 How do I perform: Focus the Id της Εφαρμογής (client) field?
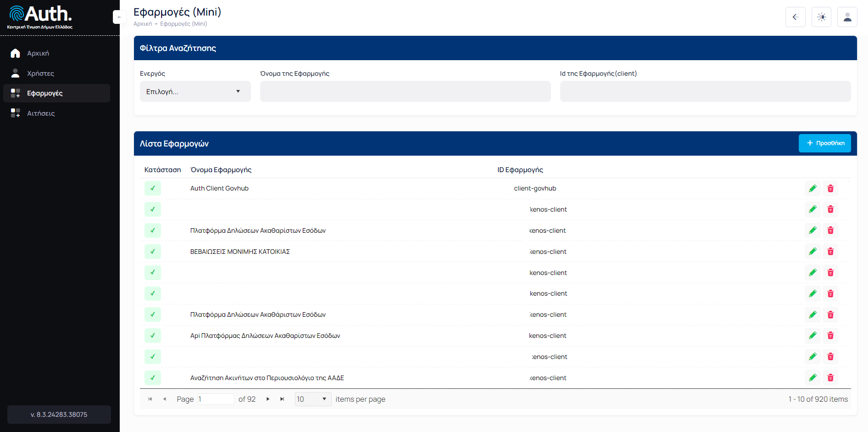tap(706, 91)
